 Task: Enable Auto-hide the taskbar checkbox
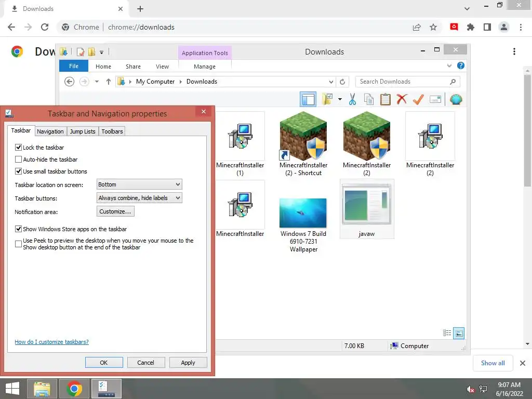[18, 159]
